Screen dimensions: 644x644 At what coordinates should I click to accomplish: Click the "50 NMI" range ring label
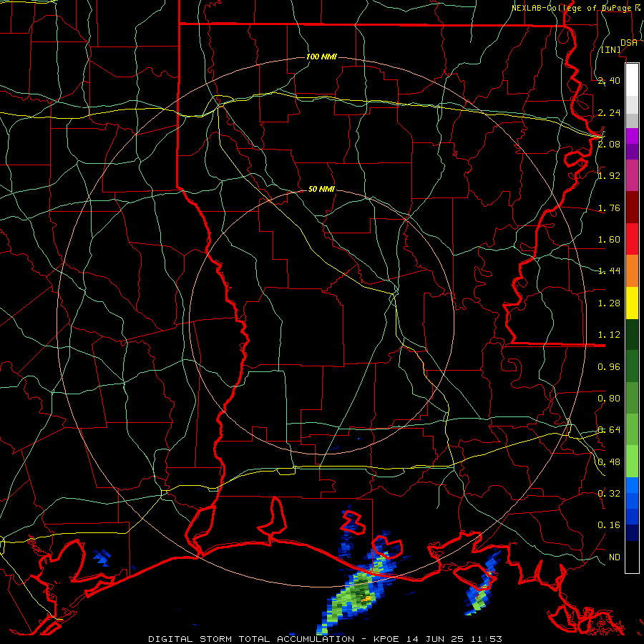pos(321,189)
